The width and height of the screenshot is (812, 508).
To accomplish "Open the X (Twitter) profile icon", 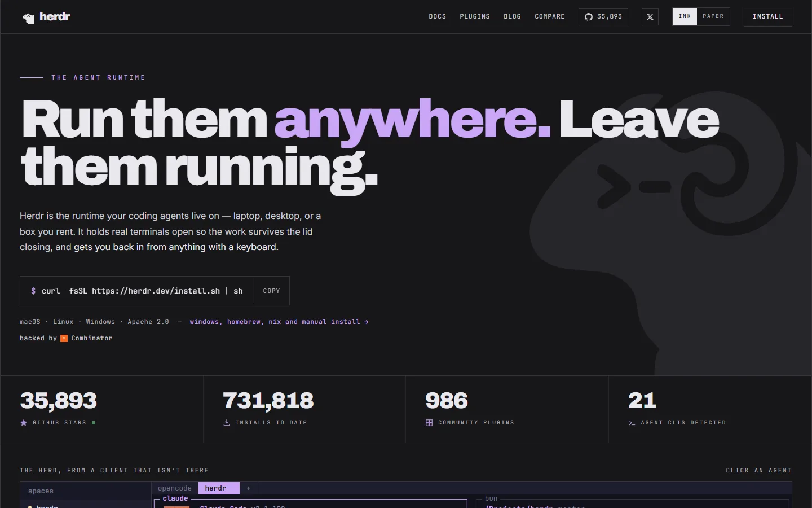I will [650, 17].
